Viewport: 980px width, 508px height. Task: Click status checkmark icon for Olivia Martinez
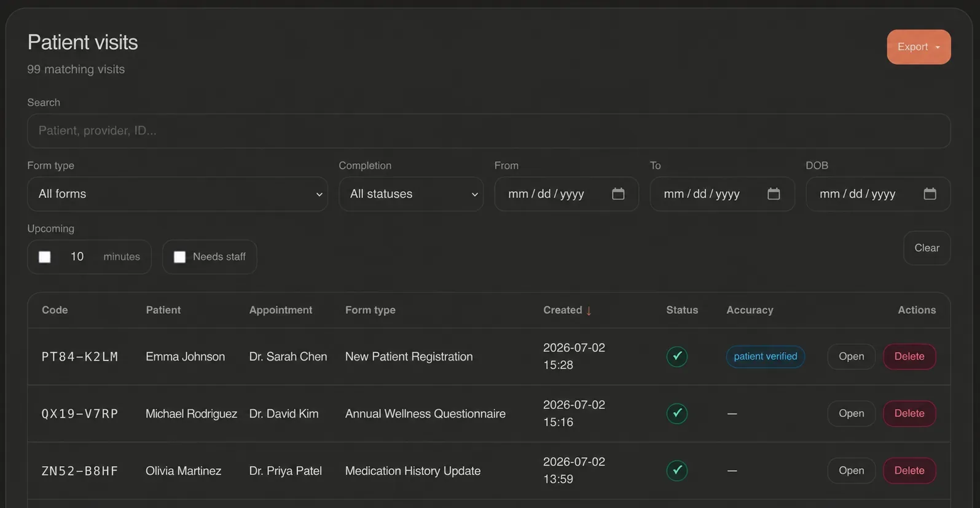677,471
